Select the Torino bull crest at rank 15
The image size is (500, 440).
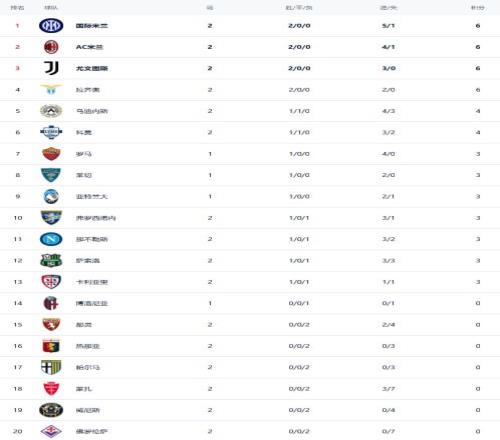click(x=51, y=324)
